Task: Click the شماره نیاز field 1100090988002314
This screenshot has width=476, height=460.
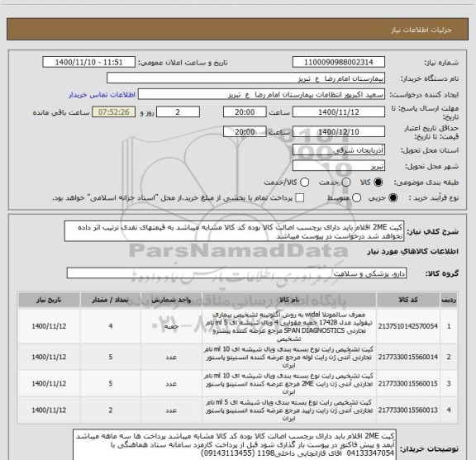Action: coord(339,62)
